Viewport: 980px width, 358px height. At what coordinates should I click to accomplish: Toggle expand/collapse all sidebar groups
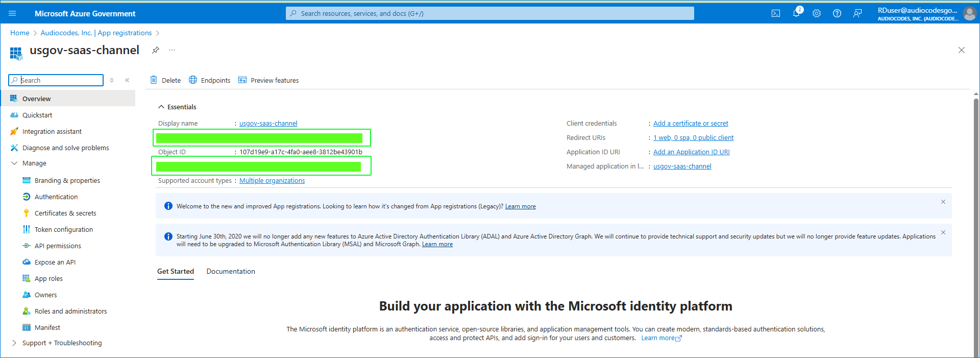point(112,80)
